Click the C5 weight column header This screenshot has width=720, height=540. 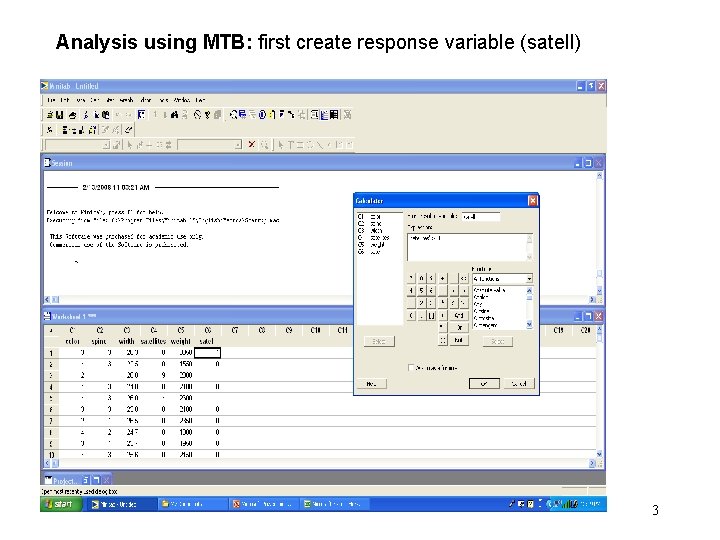[181, 336]
